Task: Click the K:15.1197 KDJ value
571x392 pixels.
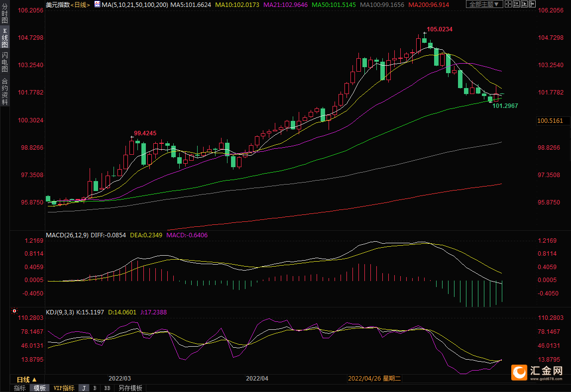Action: tap(90, 312)
